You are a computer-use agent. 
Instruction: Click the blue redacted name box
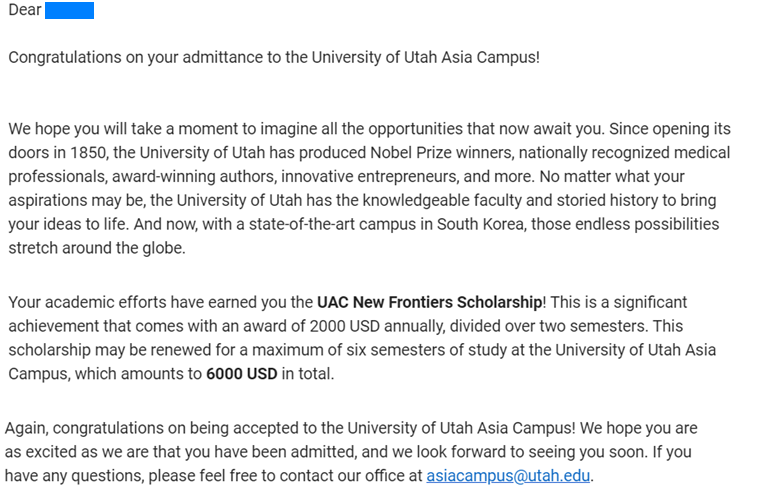point(70,10)
